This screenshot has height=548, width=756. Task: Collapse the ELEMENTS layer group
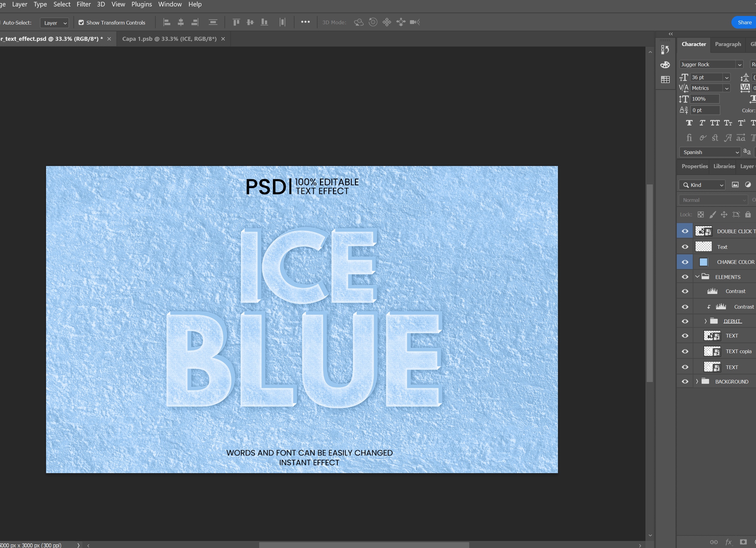click(697, 277)
